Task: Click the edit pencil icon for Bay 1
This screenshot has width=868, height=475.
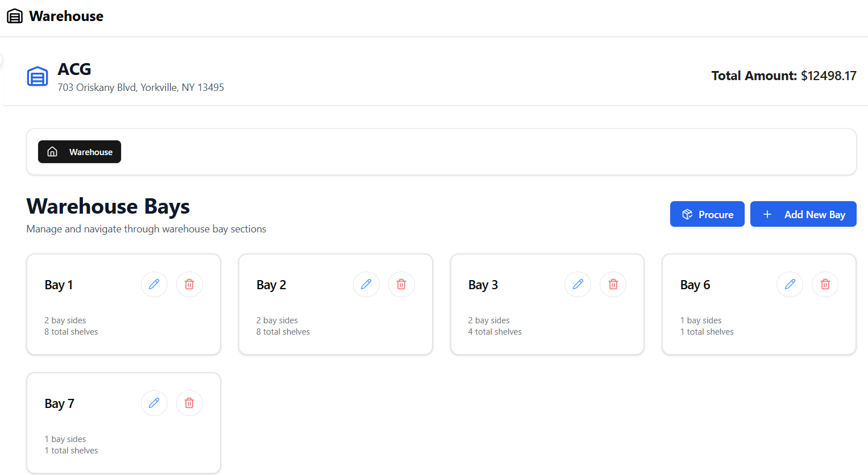Action: tap(154, 284)
